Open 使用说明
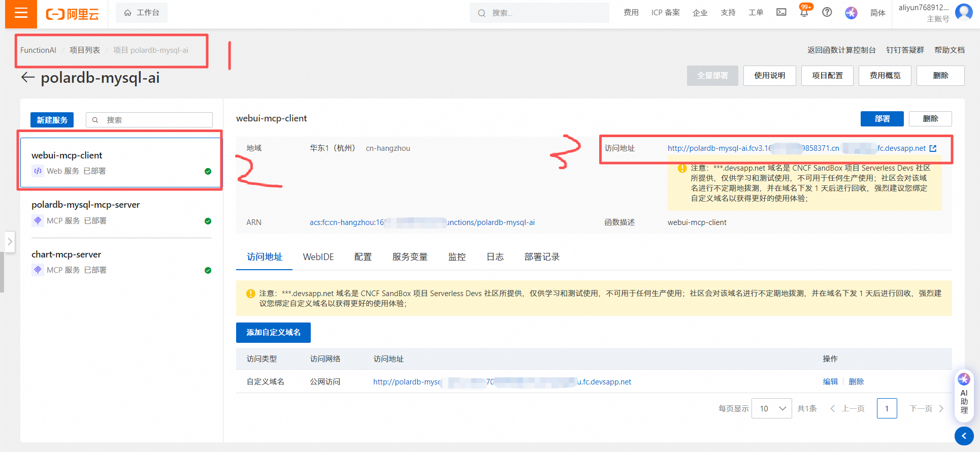The width and height of the screenshot is (980, 452). tap(770, 76)
